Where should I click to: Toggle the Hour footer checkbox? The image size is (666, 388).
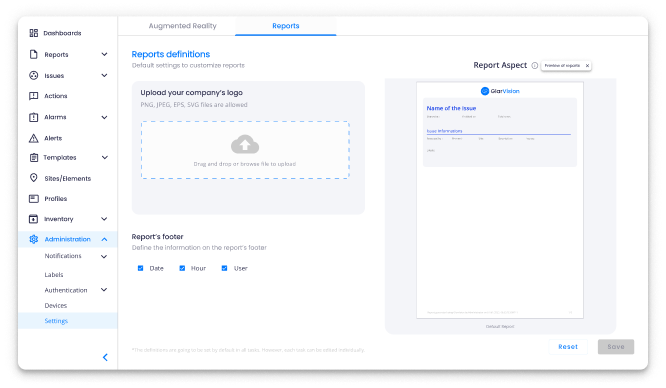click(x=182, y=268)
